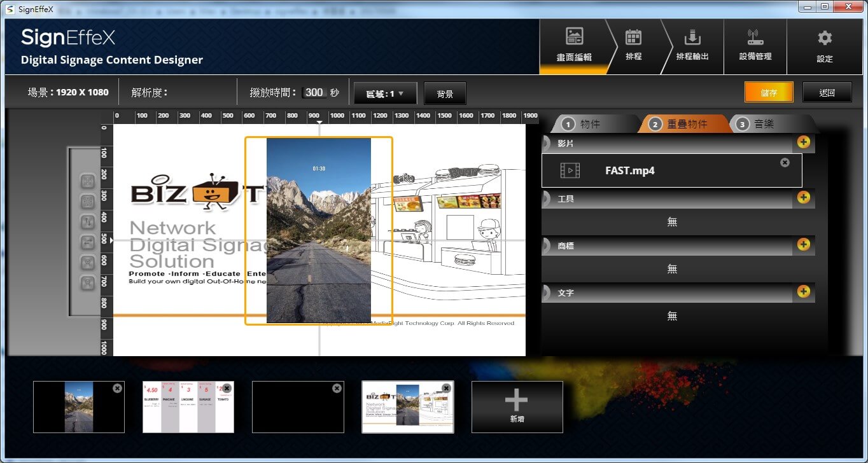This screenshot has height=463, width=868.
Task: Add a 工具 tool with the plus icon
Action: 803,197
